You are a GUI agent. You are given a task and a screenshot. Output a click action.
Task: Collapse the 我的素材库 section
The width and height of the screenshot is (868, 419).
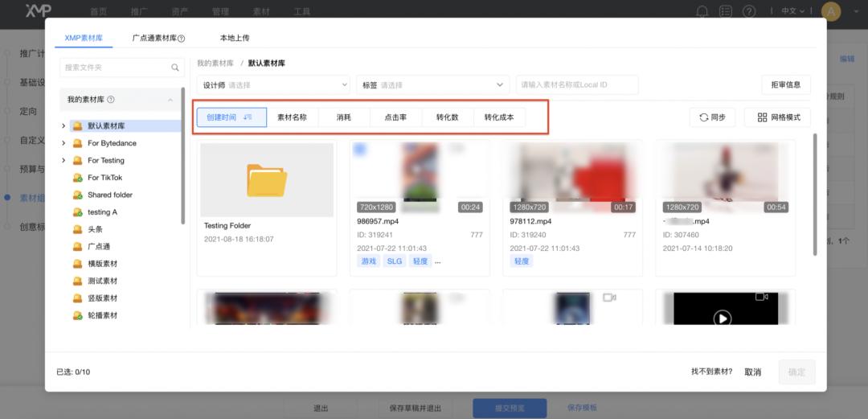tap(170, 100)
